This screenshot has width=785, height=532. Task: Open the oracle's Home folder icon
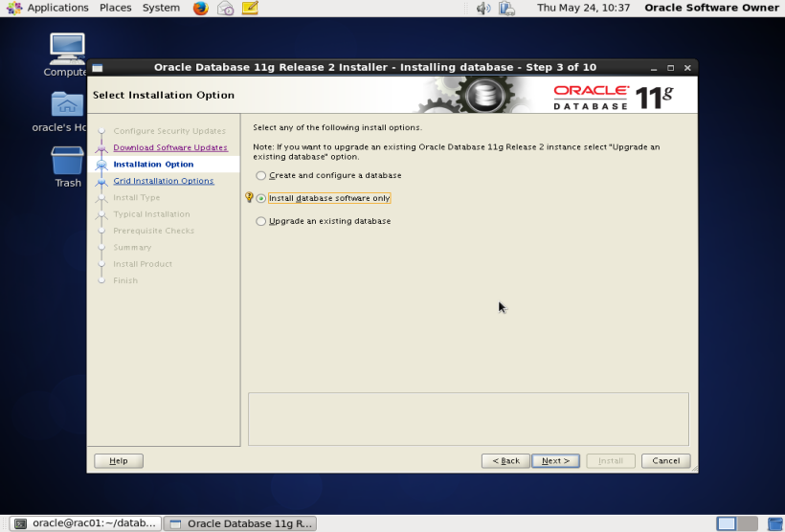[67, 104]
